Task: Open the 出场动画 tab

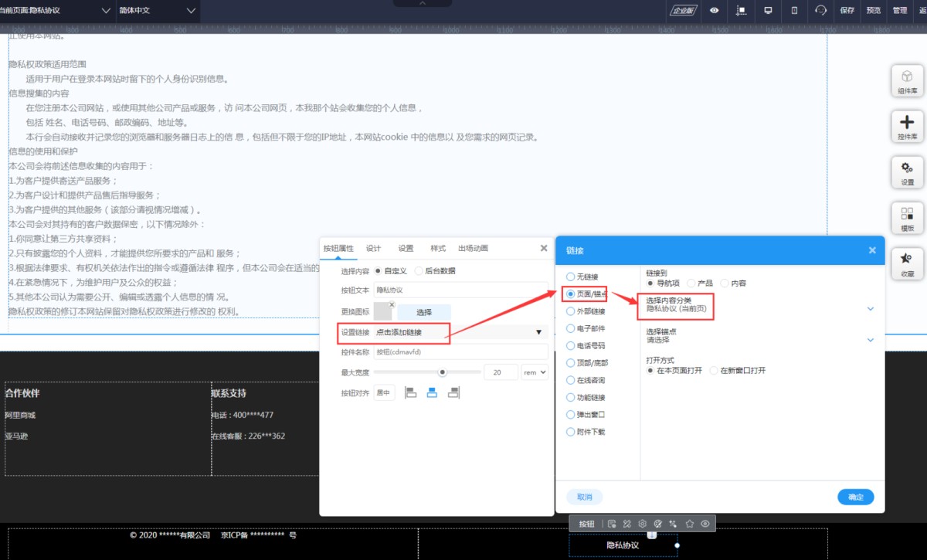Action: (473, 249)
